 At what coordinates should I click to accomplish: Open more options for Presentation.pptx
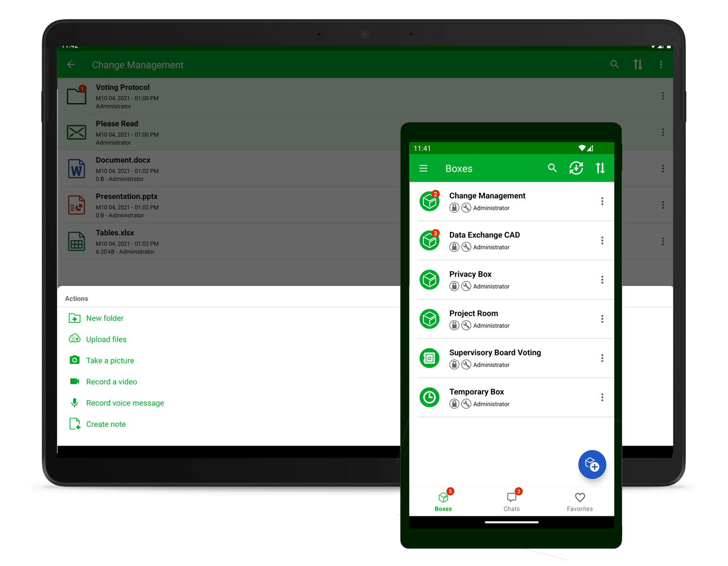(x=663, y=205)
